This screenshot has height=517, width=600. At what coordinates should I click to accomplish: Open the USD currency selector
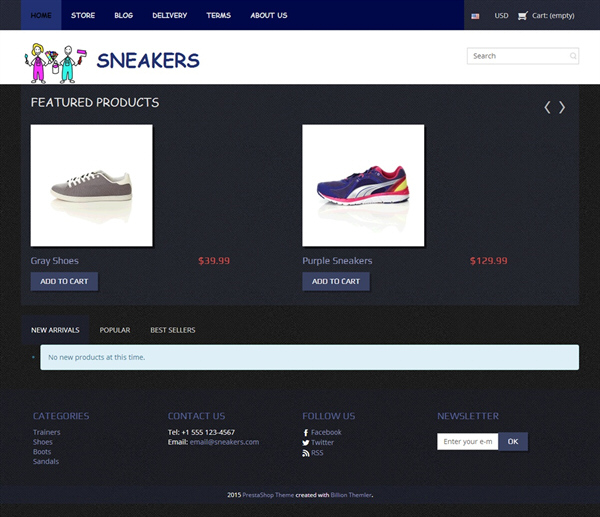click(501, 16)
